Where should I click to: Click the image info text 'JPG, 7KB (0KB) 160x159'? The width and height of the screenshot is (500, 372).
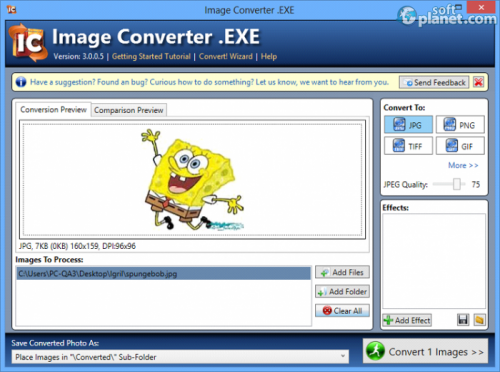[77, 246]
